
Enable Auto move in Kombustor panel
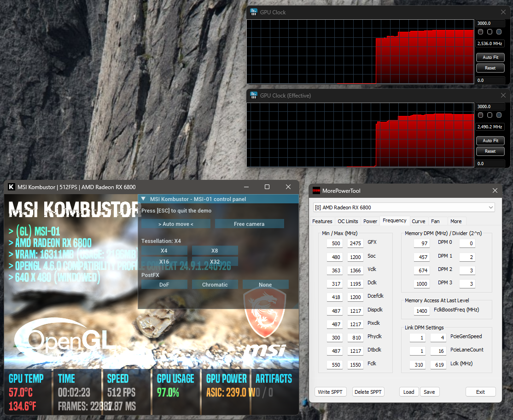(x=176, y=224)
